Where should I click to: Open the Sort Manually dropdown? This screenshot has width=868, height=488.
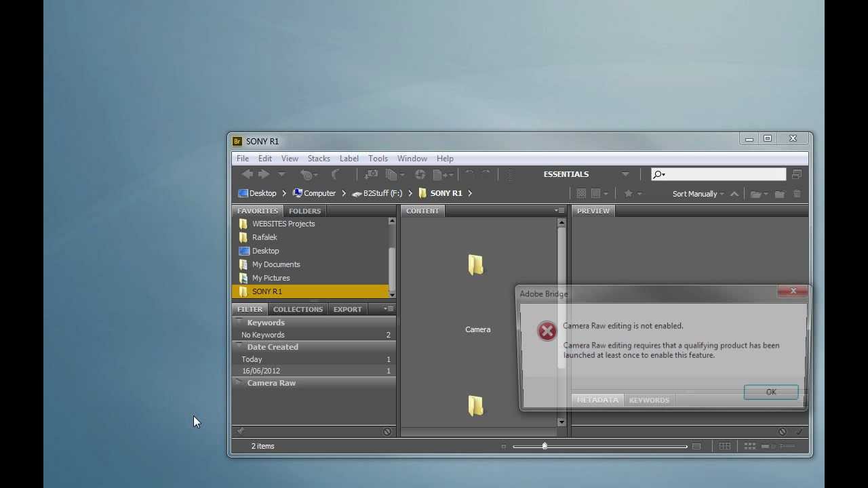point(698,194)
